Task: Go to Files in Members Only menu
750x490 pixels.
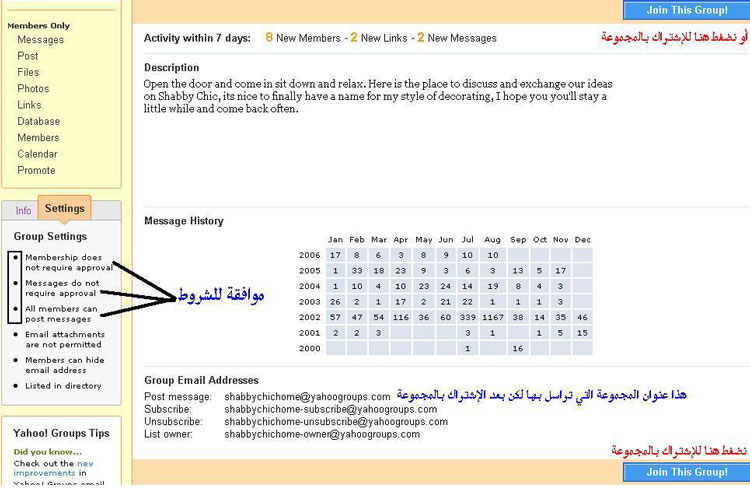Action: [28, 72]
